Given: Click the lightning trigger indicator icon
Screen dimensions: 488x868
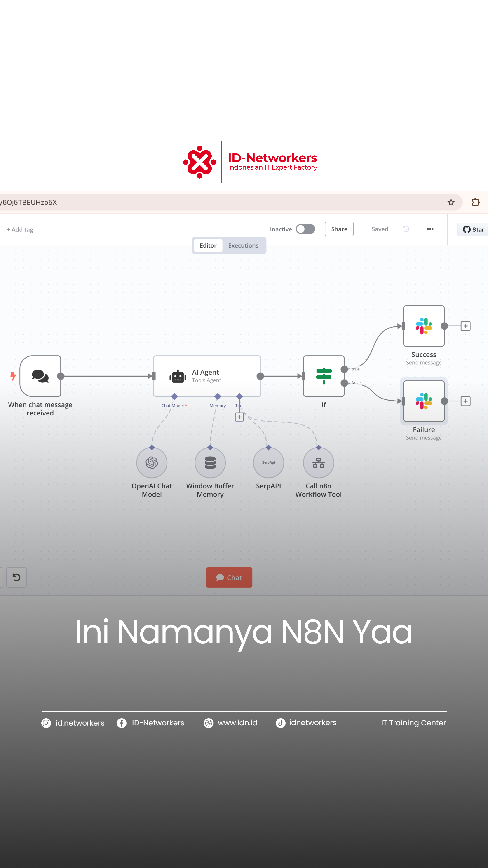Looking at the screenshot, I should click(x=13, y=376).
